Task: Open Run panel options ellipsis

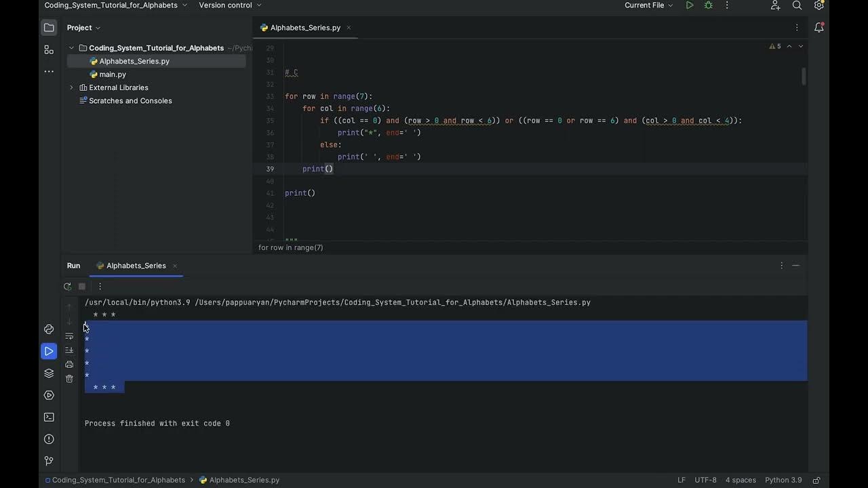Action: coord(781,266)
